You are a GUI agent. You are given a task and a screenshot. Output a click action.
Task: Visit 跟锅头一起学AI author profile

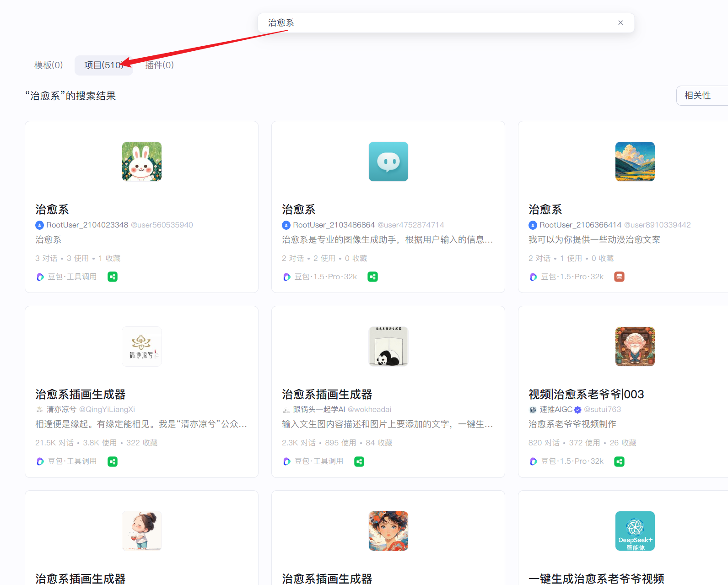(x=319, y=409)
